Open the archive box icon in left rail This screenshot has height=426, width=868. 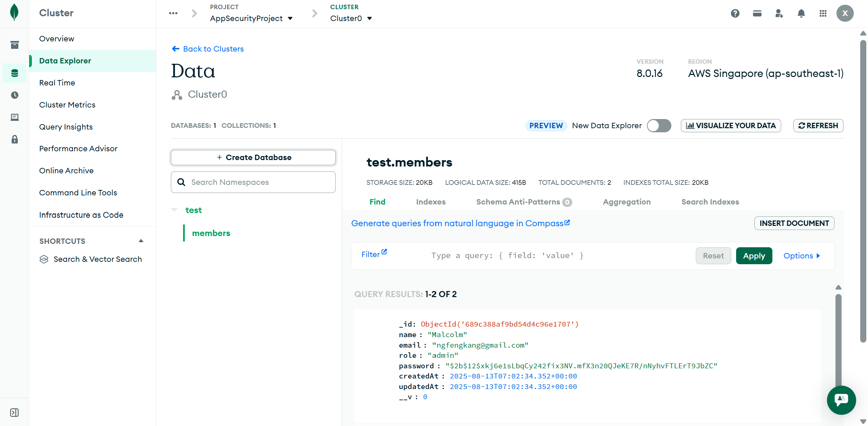[x=15, y=45]
